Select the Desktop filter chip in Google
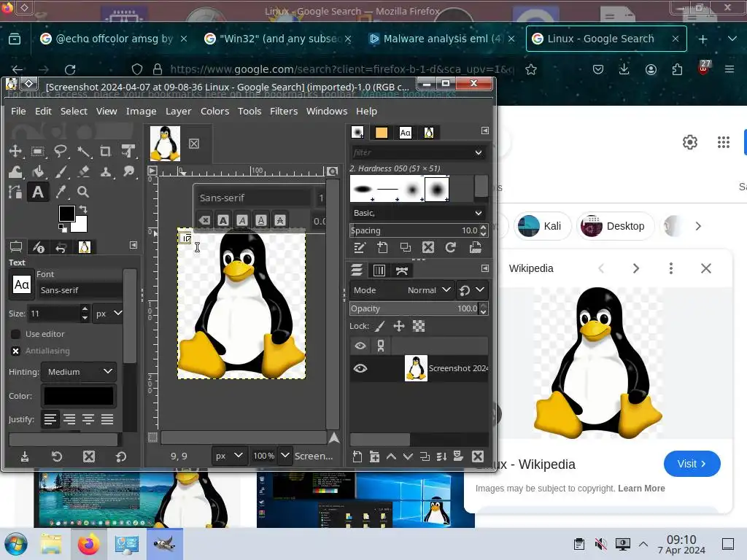 coord(614,226)
